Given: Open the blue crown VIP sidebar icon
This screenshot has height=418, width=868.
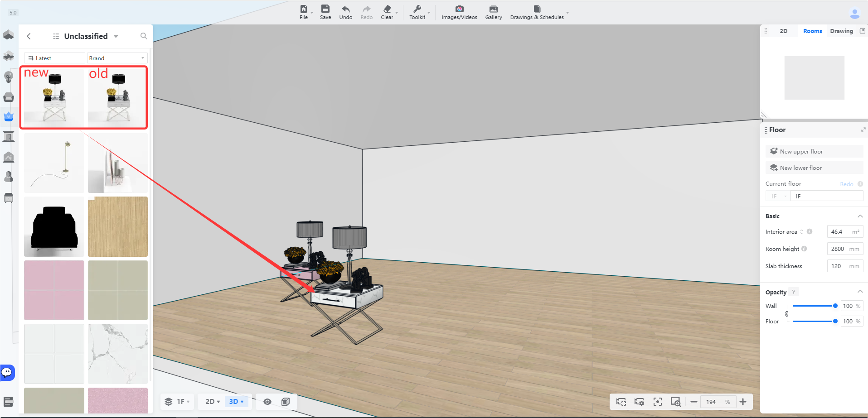Looking at the screenshot, I should tap(9, 116).
